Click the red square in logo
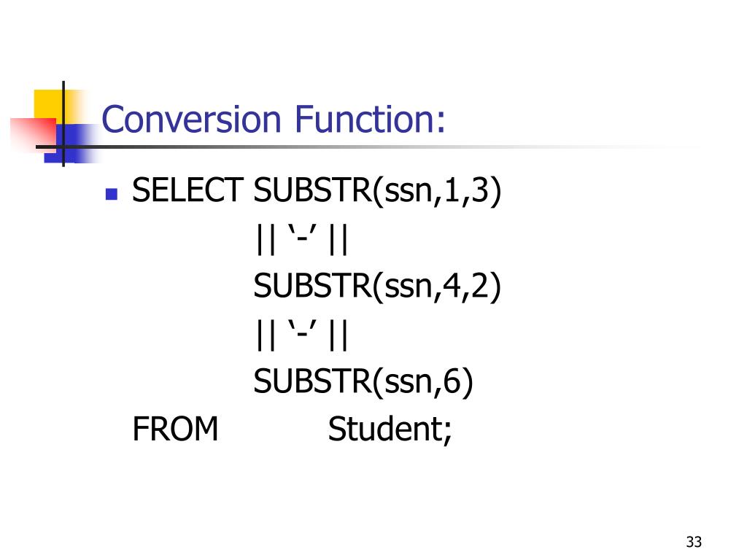This screenshot has width=747, height=560. (x=34, y=133)
